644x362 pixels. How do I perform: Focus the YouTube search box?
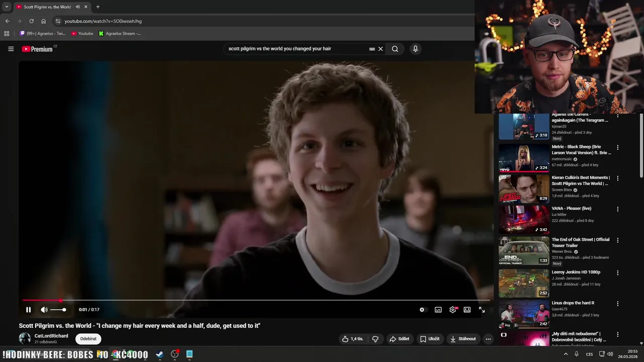[x=297, y=49]
